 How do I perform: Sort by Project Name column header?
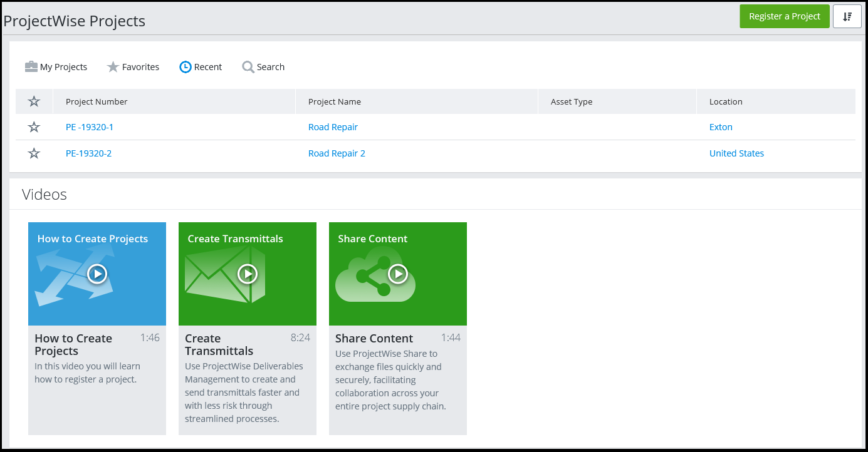335,101
